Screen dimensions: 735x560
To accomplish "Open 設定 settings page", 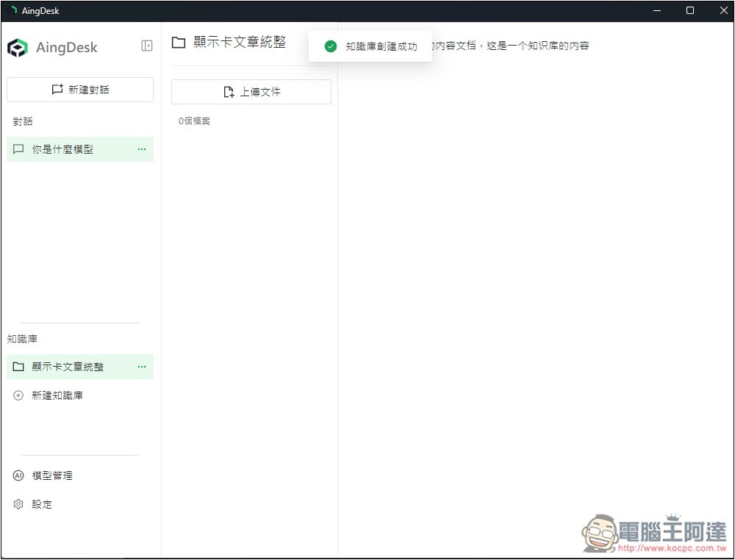I will click(x=42, y=504).
